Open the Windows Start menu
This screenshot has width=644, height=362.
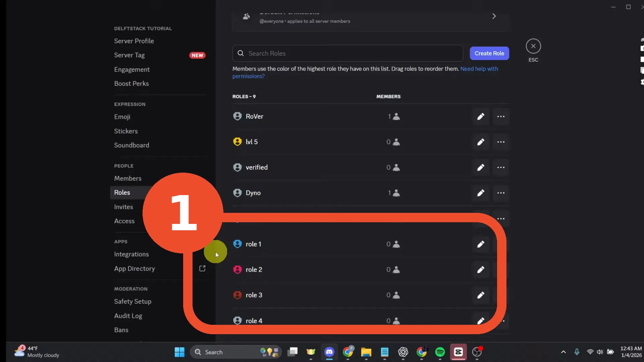point(179,352)
